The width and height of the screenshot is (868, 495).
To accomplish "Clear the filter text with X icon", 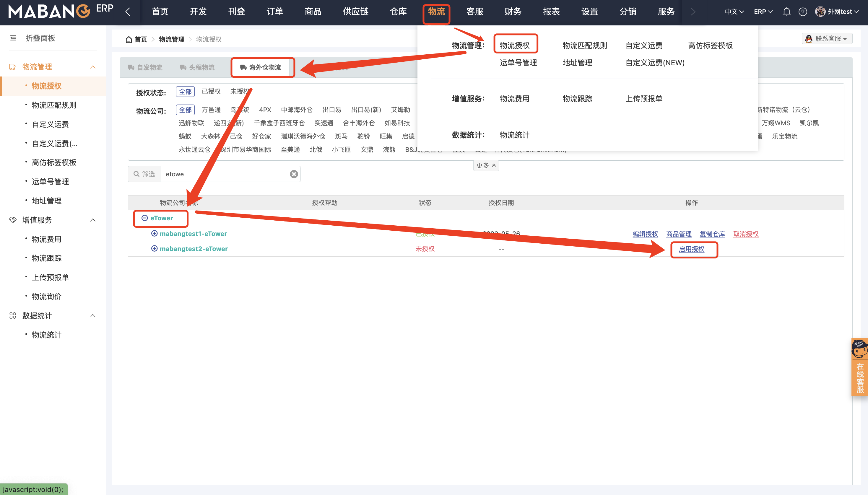I will (x=294, y=174).
